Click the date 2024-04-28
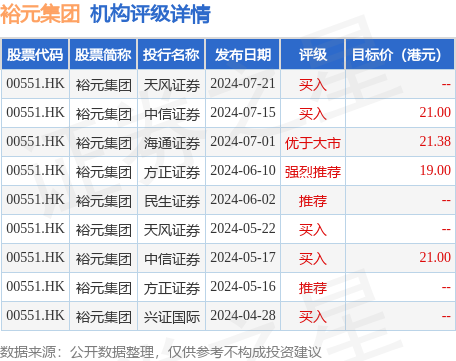Viewport: 456px width, 361px height. (x=243, y=316)
